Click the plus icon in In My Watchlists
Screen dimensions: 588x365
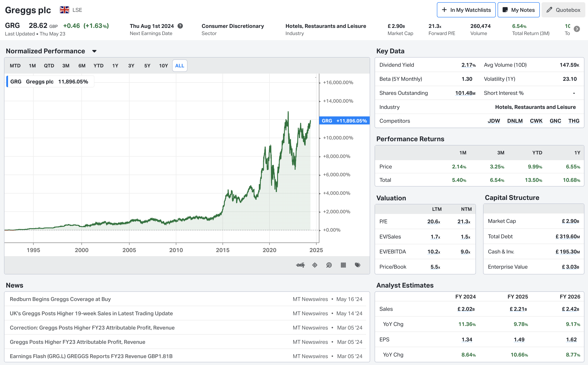tap(444, 10)
